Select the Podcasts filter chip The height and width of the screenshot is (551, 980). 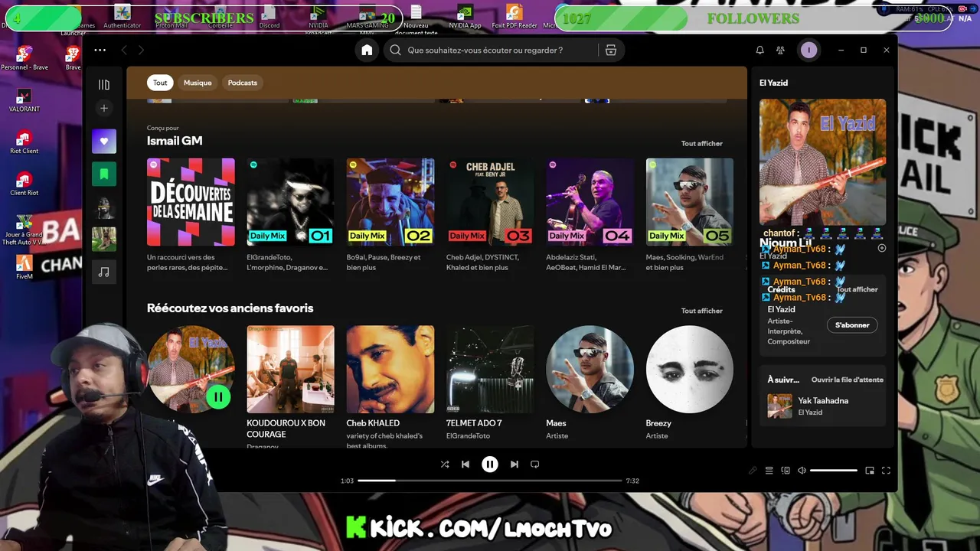[x=243, y=83]
